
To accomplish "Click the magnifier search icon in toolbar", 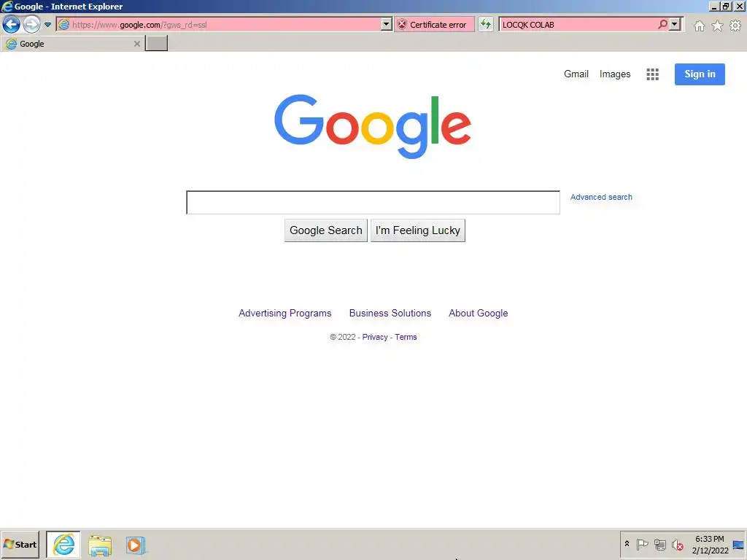I will coord(662,24).
